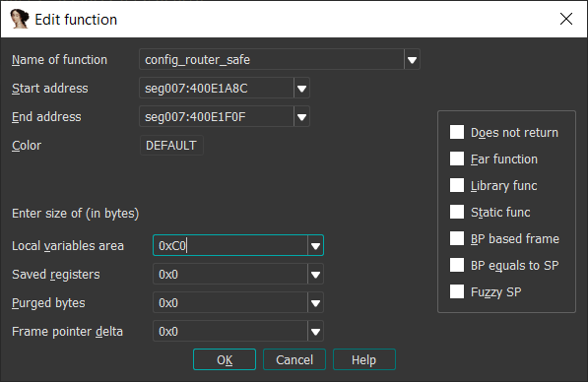588x382 pixels.
Task: Click the 'Frame pointer delta' label
Action: (x=68, y=332)
